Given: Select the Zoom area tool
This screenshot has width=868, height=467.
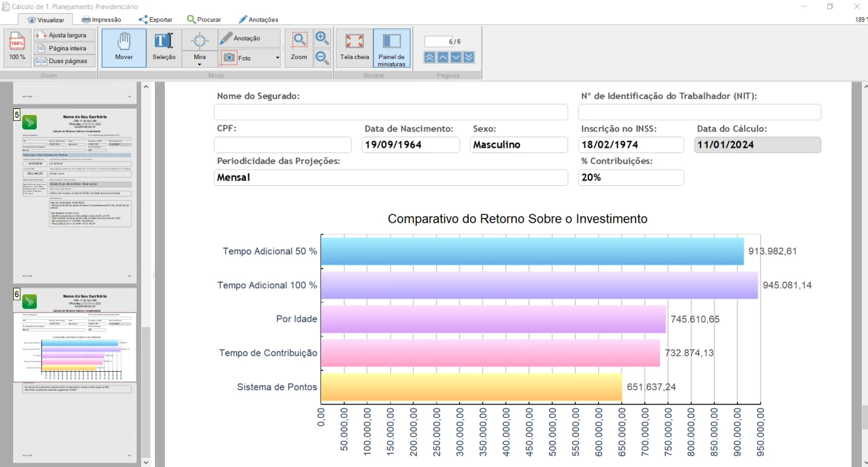Looking at the screenshot, I should (299, 47).
